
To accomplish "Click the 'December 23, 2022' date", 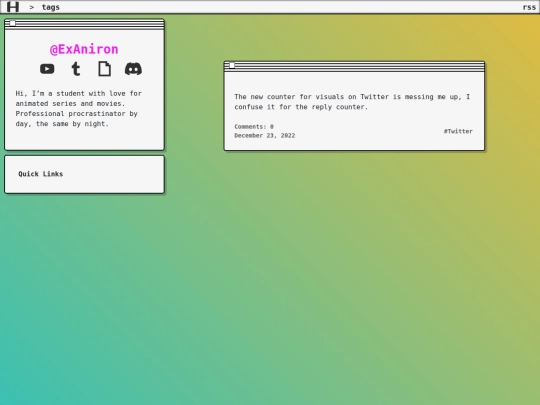I will (x=265, y=136).
